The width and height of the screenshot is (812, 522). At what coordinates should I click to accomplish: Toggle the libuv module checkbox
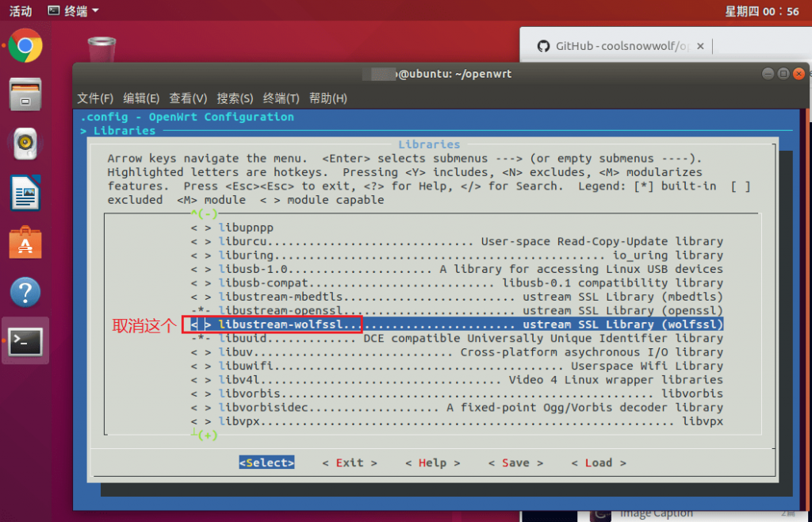tap(201, 352)
